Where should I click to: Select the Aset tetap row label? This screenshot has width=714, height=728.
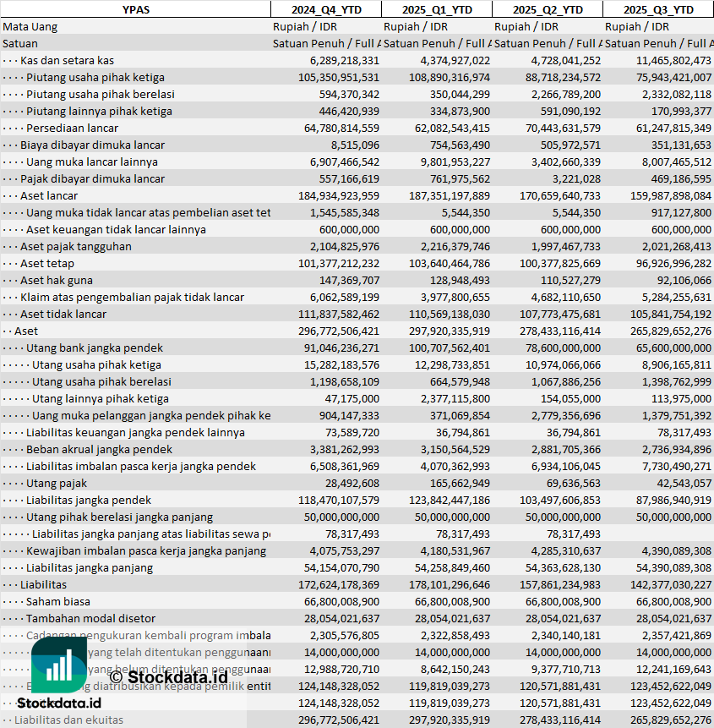click(46, 264)
